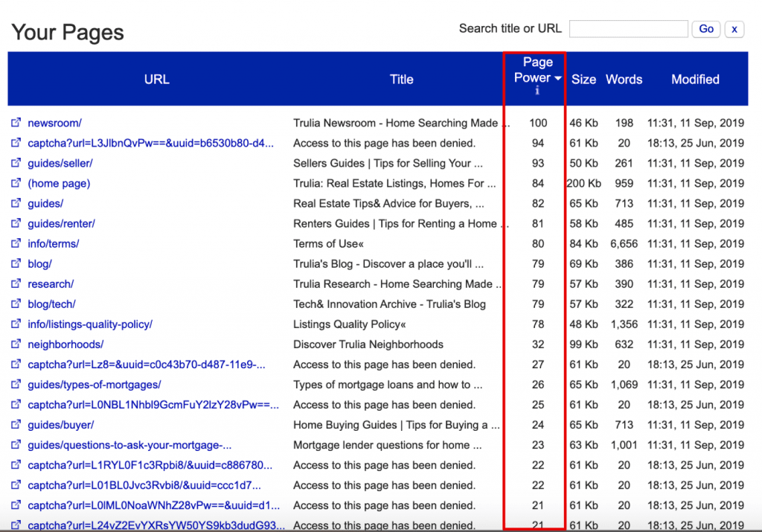Click external icon beside captcha L0lML0NoaWNhZ28vPw row
The width and height of the screenshot is (762, 532).
(16, 504)
